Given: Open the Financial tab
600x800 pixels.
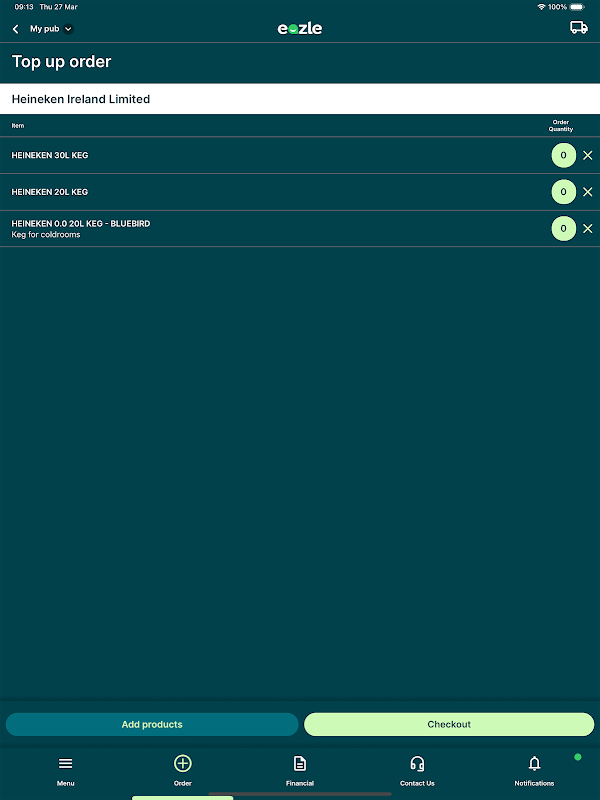Looking at the screenshot, I should point(300,771).
